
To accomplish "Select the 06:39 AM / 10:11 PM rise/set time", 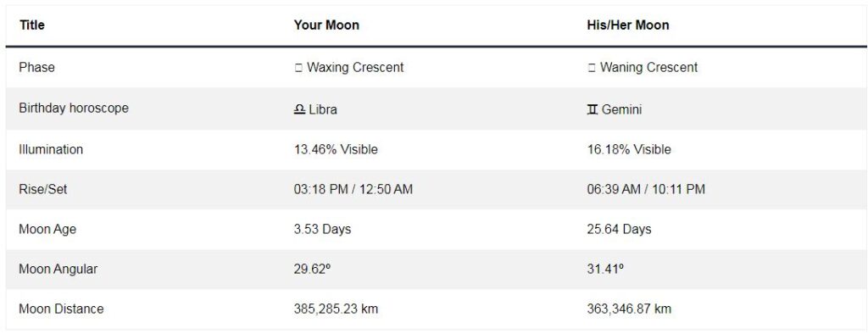I will tap(646, 189).
